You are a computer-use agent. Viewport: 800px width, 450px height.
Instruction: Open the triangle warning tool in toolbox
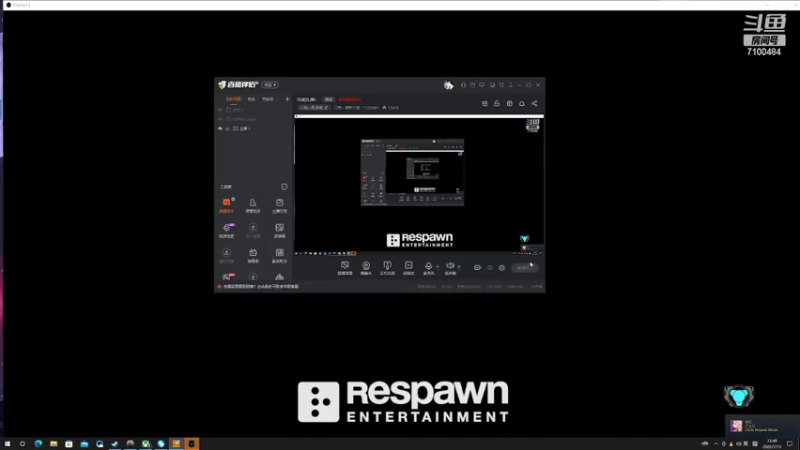[x=279, y=277]
